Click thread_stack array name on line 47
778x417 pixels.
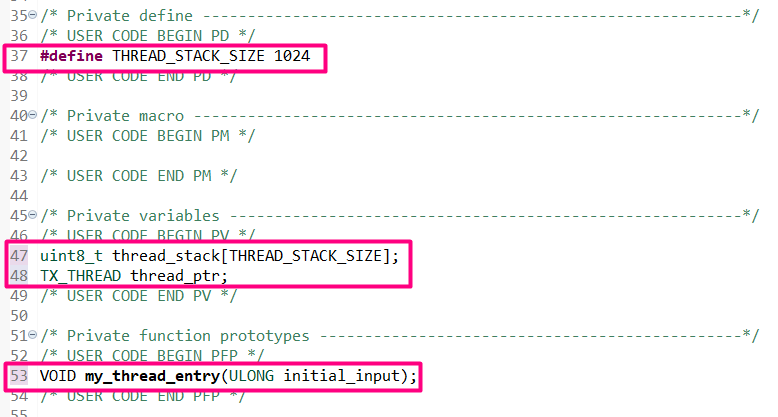pyautogui.click(x=166, y=256)
